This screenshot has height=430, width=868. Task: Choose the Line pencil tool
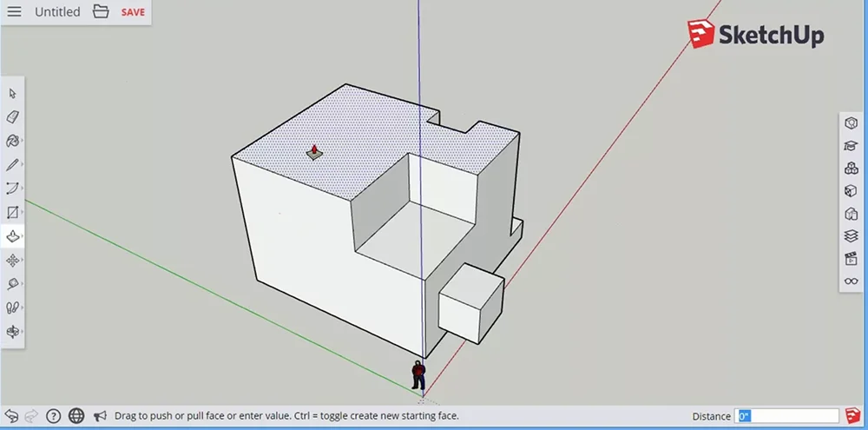[x=12, y=164]
